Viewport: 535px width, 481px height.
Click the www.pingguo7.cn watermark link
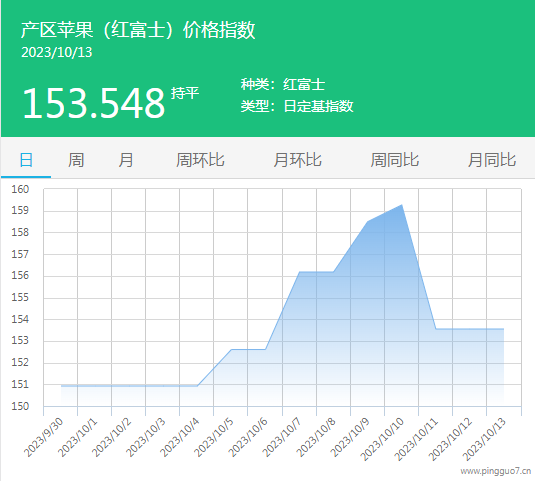[x=495, y=471]
